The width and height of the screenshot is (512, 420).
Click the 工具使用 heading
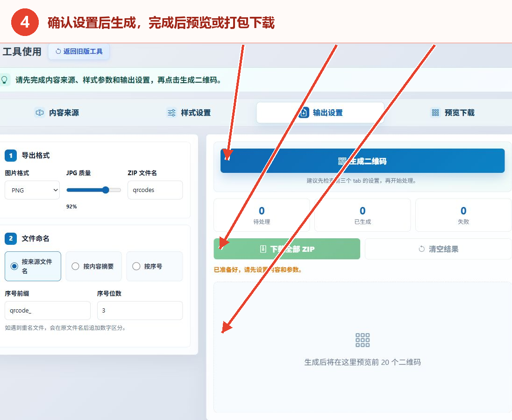pos(22,51)
